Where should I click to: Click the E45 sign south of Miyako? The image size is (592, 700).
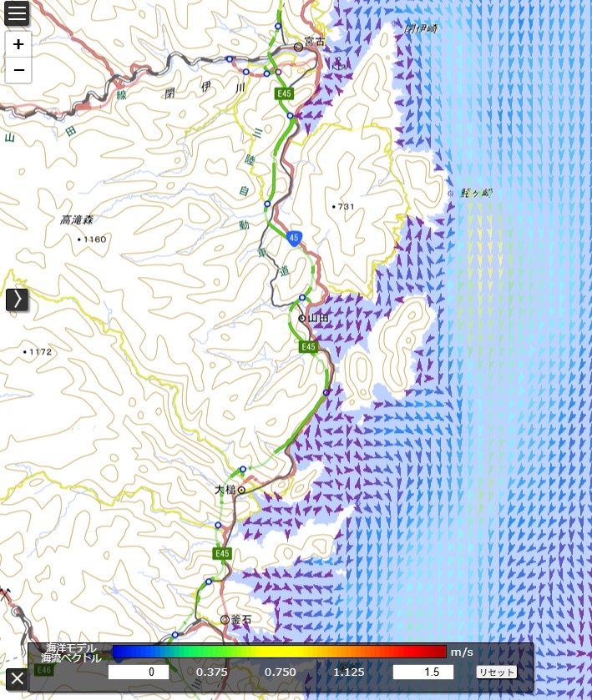[x=284, y=93]
